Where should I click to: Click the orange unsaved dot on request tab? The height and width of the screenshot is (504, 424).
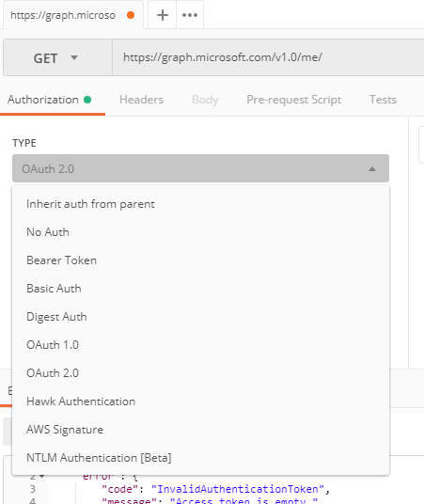pyautogui.click(x=131, y=15)
